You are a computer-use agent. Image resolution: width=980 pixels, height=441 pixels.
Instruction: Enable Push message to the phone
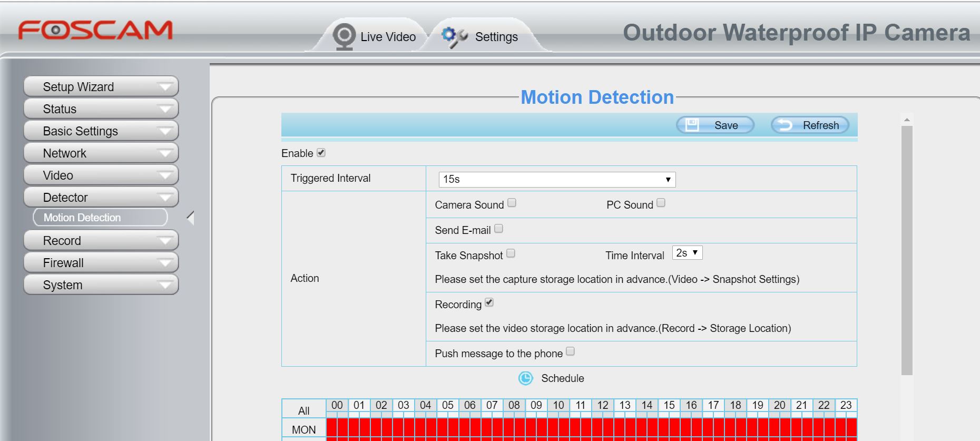(570, 351)
